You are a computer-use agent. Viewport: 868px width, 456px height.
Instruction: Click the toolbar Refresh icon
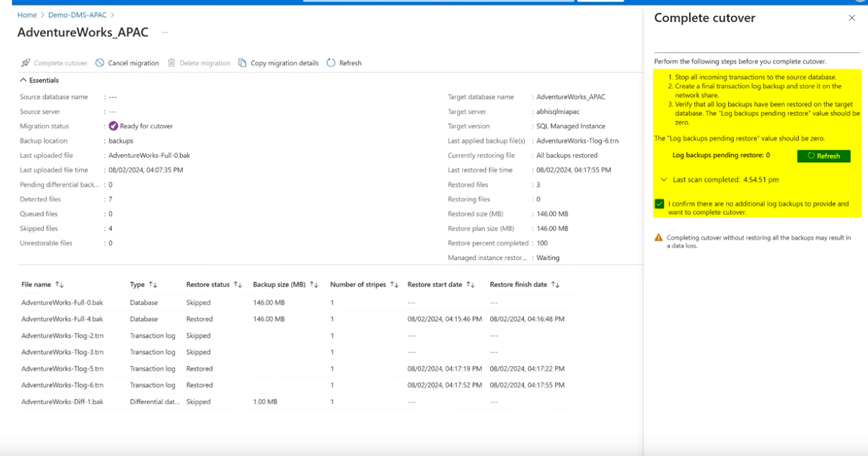[x=331, y=63]
